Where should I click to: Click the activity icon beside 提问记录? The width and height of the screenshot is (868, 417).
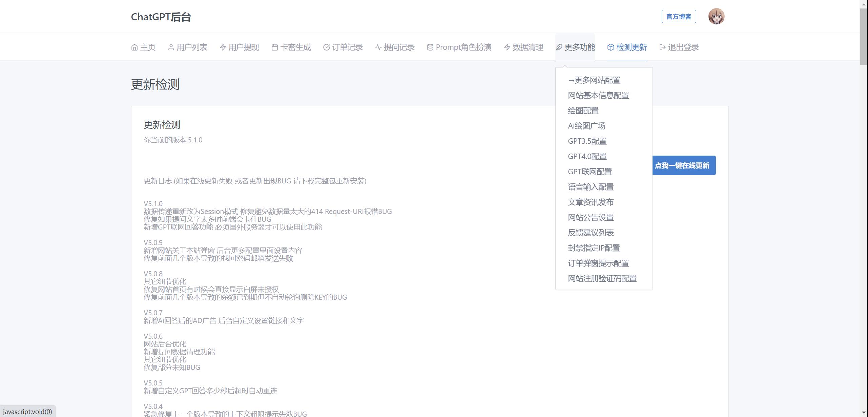(378, 47)
